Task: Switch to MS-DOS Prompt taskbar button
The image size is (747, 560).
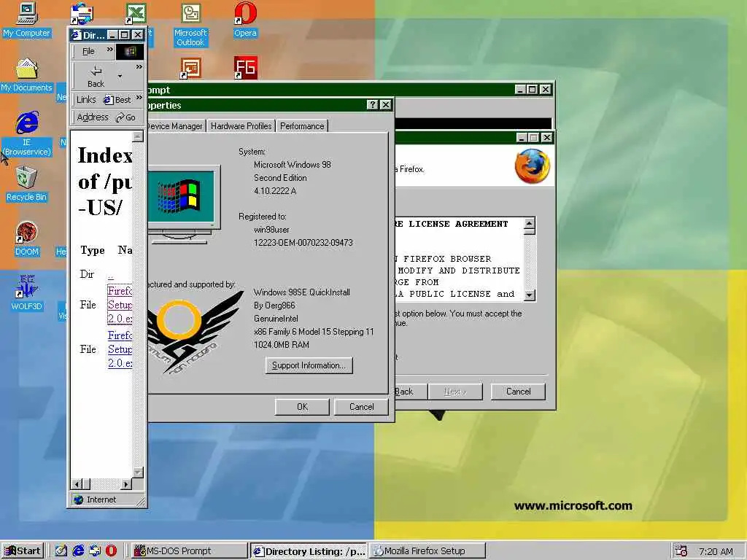Action: pos(188,551)
